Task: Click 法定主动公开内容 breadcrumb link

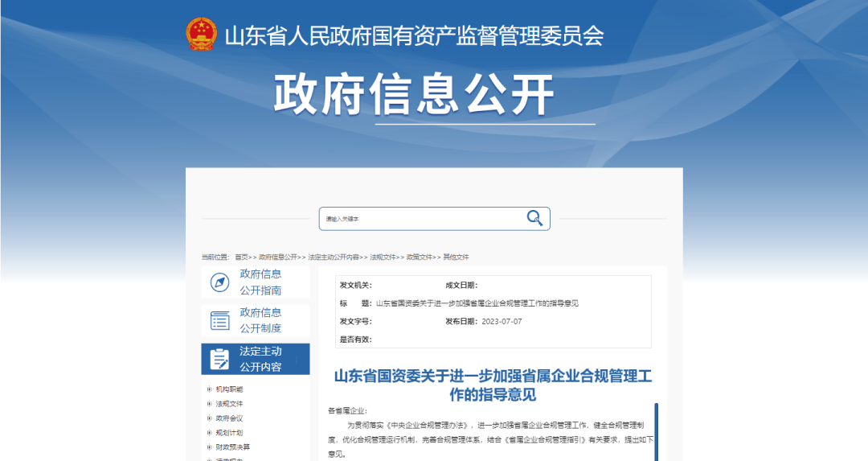Action: 334,257
